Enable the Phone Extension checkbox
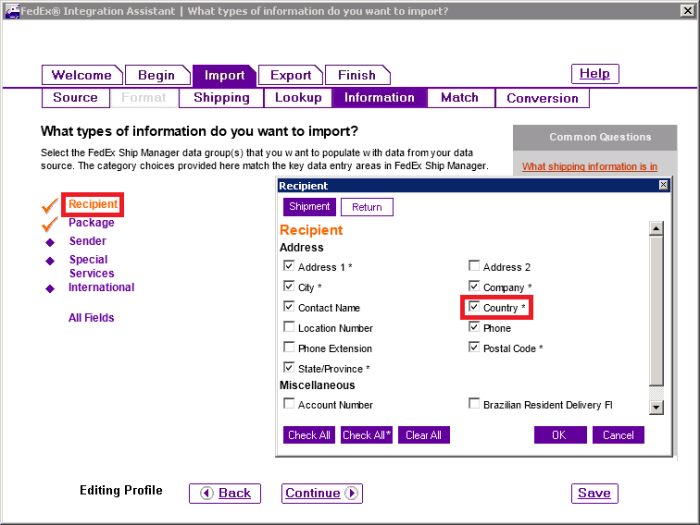 pos(289,347)
